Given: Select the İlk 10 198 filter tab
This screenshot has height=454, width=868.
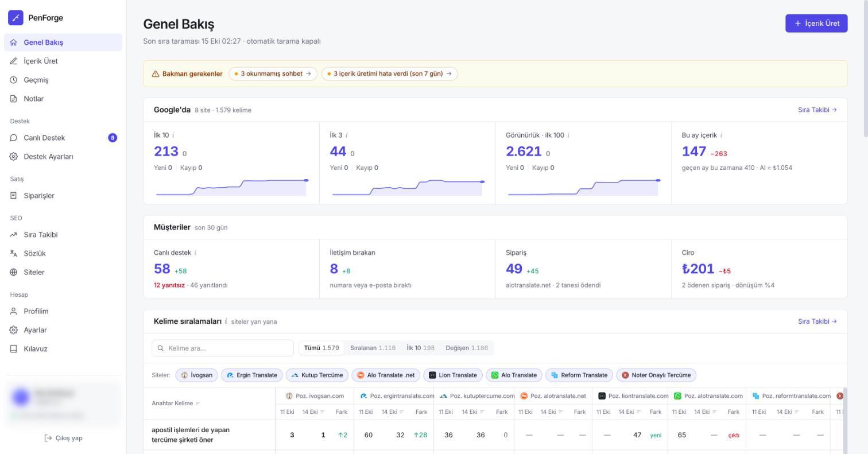Looking at the screenshot, I should point(420,348).
